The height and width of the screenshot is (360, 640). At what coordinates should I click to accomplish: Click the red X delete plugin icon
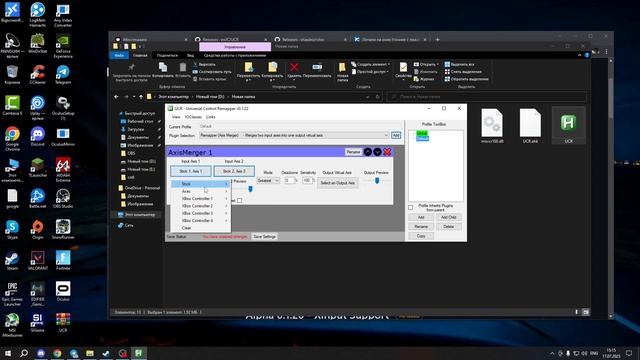tap(387, 152)
